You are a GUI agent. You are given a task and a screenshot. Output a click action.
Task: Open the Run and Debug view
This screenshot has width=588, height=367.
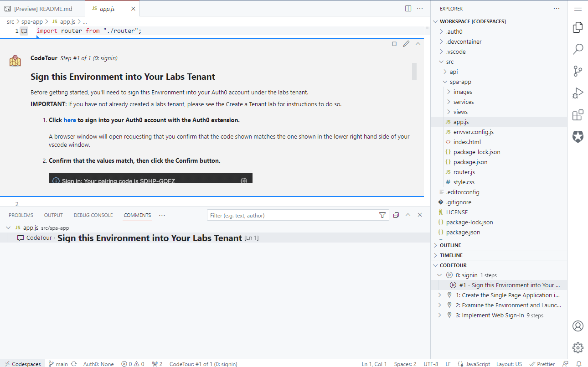(578, 93)
